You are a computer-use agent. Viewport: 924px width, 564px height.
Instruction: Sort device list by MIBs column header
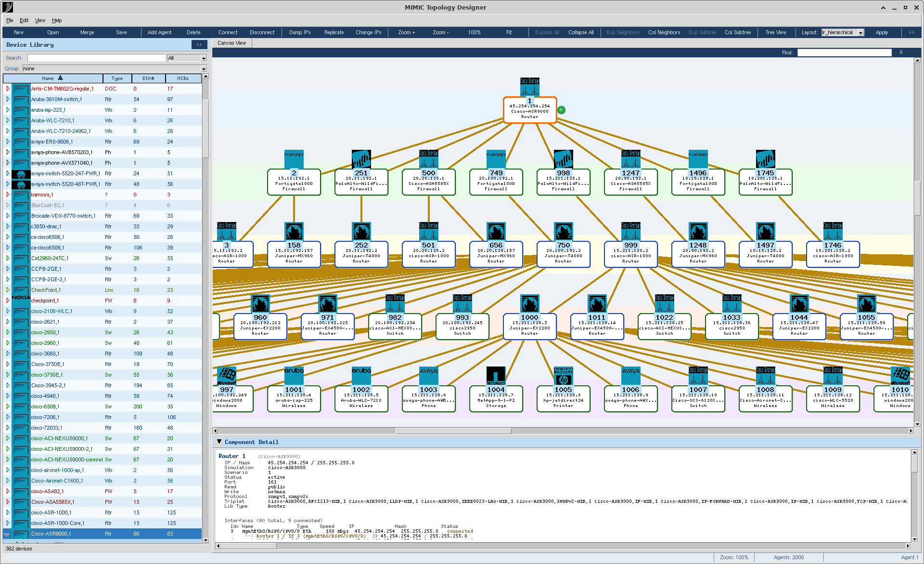pyautogui.click(x=183, y=78)
